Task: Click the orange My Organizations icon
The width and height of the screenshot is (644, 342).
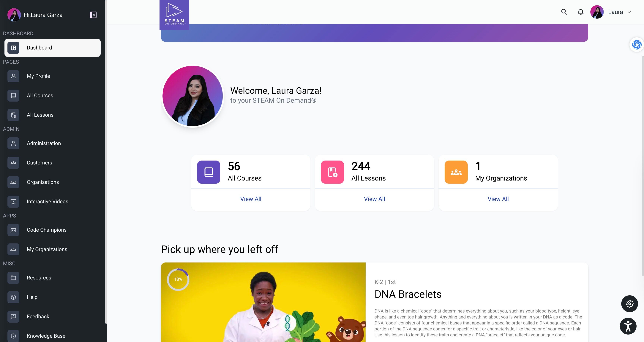Action: tap(456, 172)
